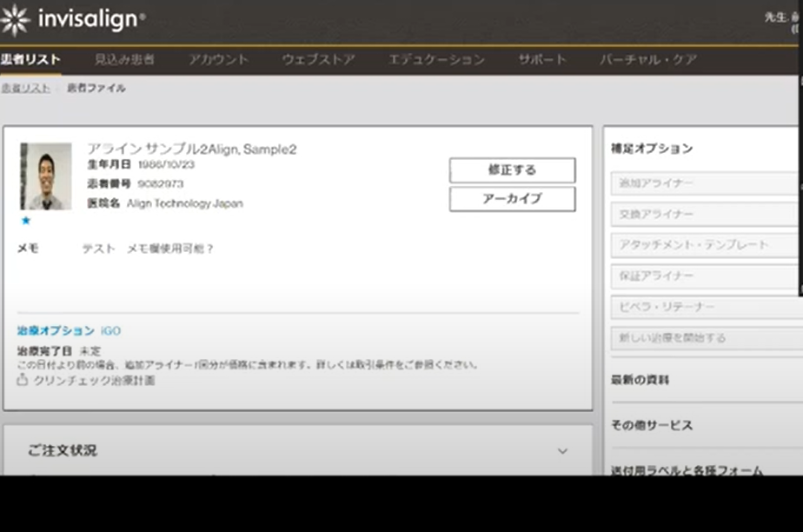Return to 患者リスト via the breadcrumb link
803x532 pixels.
click(x=26, y=87)
